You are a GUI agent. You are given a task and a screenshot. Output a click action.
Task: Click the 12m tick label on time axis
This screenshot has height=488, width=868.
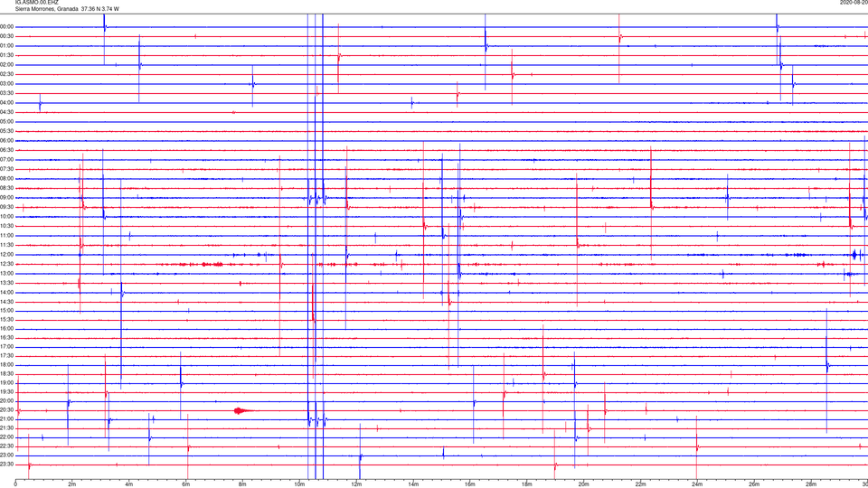(356, 484)
